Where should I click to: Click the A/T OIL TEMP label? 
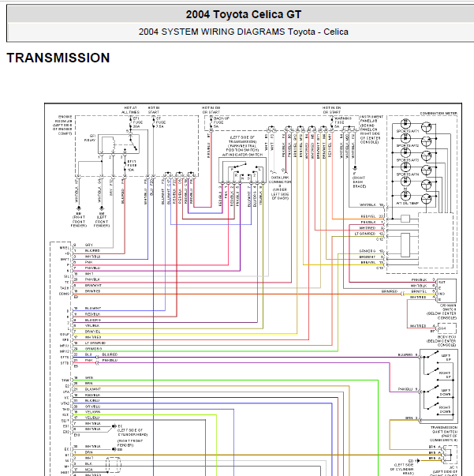(407, 203)
